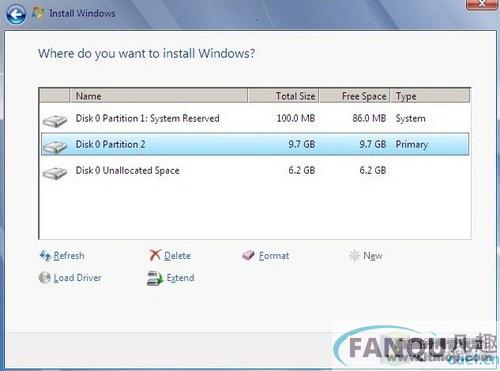The width and height of the screenshot is (500, 371).
Task: Click the Disk 0 Partition 2 drive icon
Action: pos(55,147)
